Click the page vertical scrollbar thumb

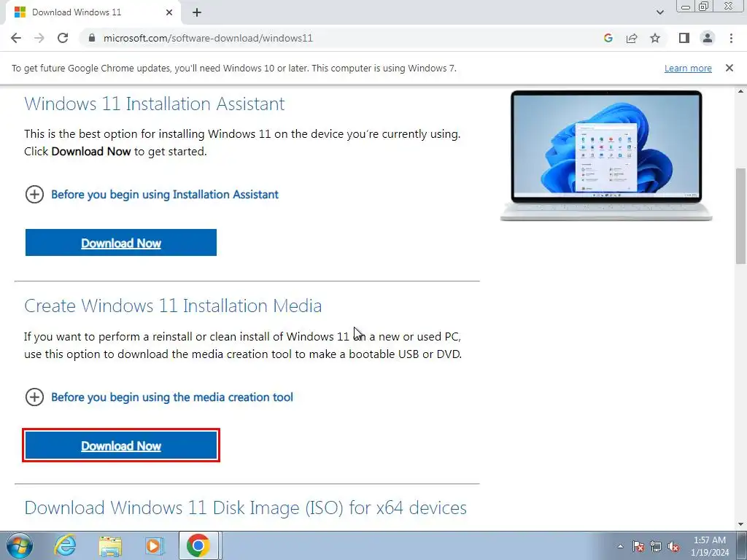tap(741, 216)
